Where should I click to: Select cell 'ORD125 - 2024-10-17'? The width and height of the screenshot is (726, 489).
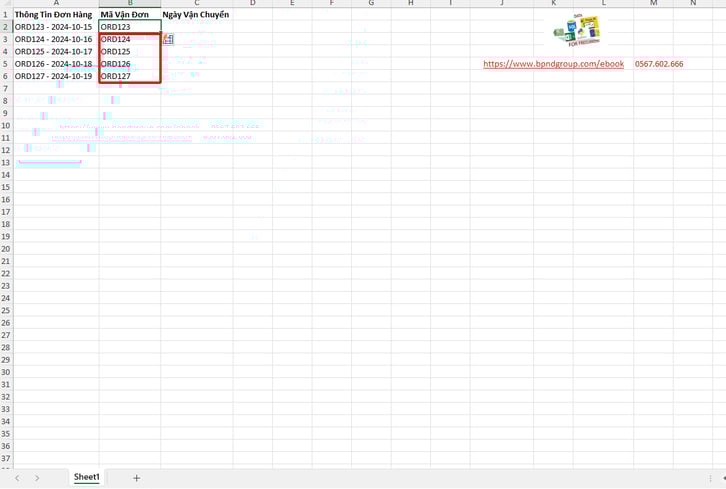pyautogui.click(x=56, y=51)
